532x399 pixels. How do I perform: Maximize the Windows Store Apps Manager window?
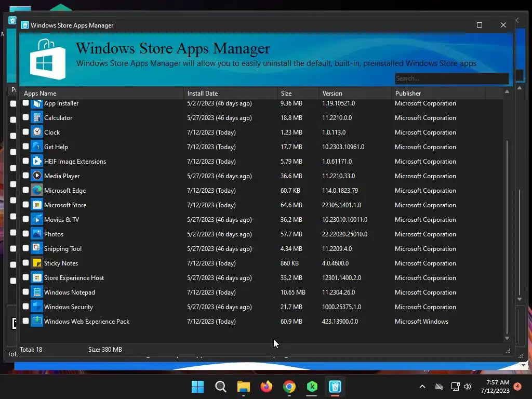click(480, 25)
